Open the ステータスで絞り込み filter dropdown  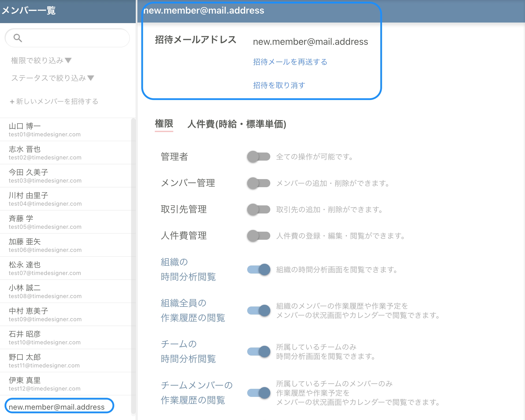(x=52, y=78)
